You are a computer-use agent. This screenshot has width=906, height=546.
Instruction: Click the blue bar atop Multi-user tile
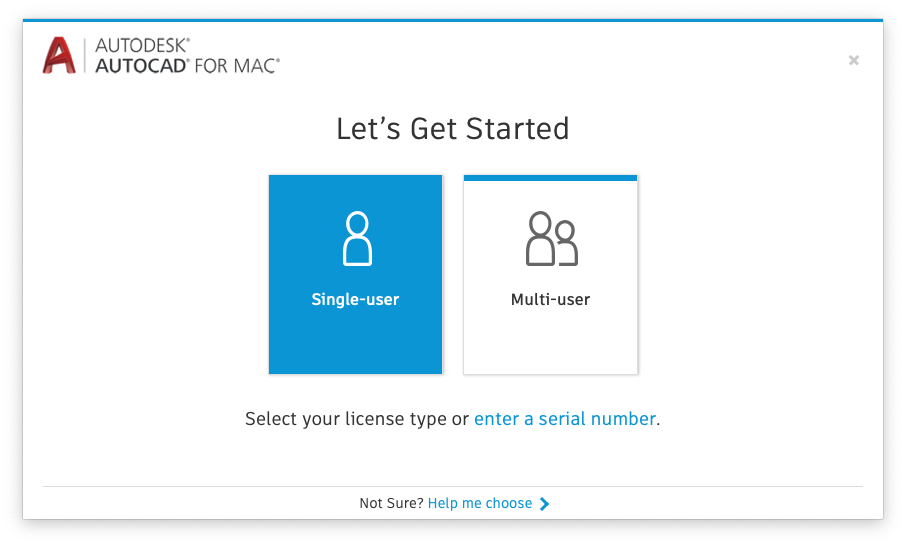click(x=550, y=178)
